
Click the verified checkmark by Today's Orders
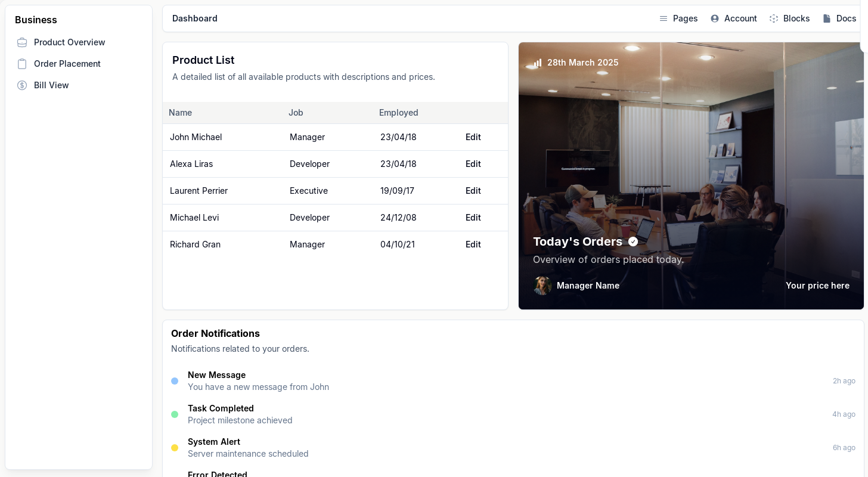633,241
